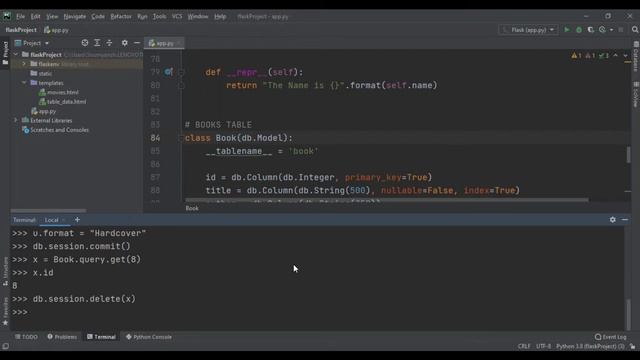The height and width of the screenshot is (360, 640).
Task: Open the Help menu
Action: click(x=220, y=17)
